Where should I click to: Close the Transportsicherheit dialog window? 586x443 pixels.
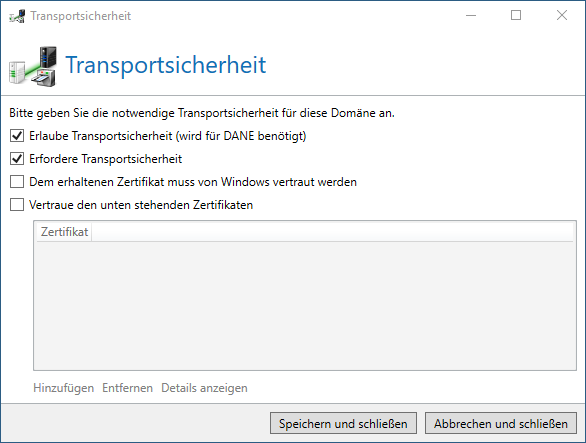point(562,15)
